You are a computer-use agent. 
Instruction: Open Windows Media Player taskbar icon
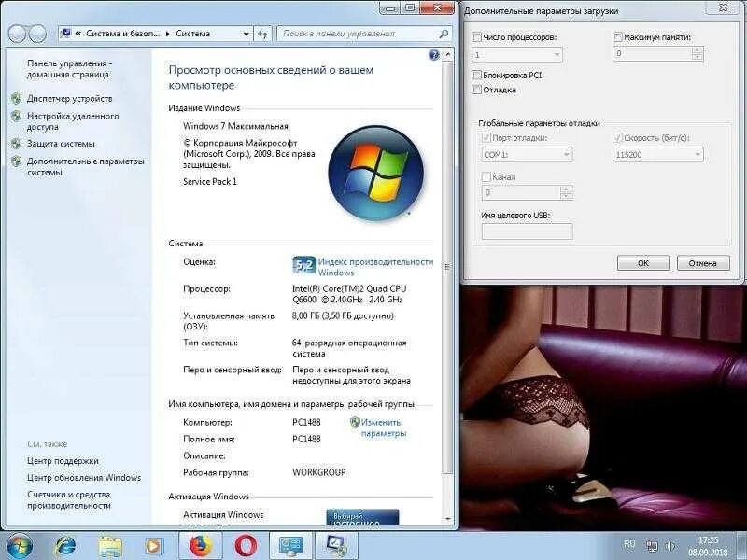153,546
